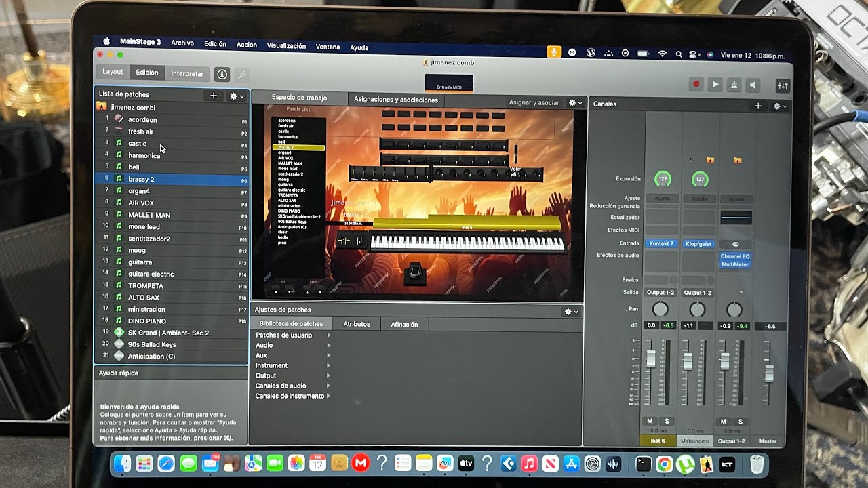Expand Canales de instrumento category
The height and width of the screenshot is (488, 868).
[x=293, y=396]
